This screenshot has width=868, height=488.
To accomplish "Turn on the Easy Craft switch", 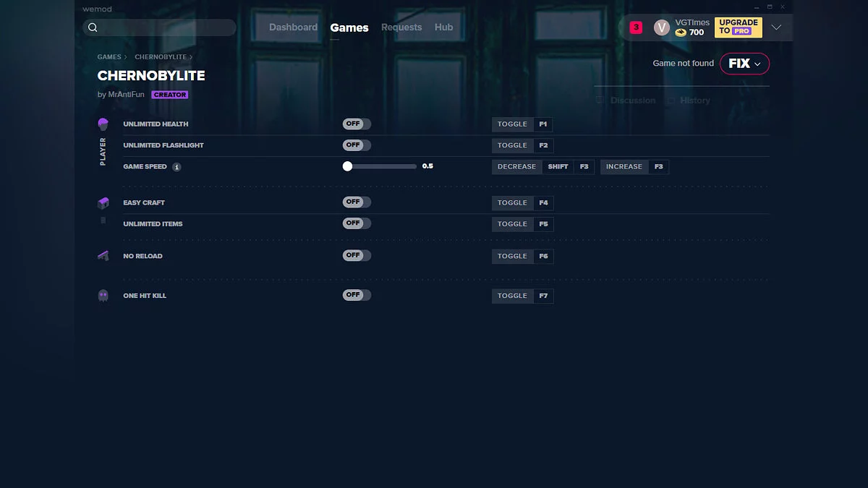I will click(x=357, y=202).
